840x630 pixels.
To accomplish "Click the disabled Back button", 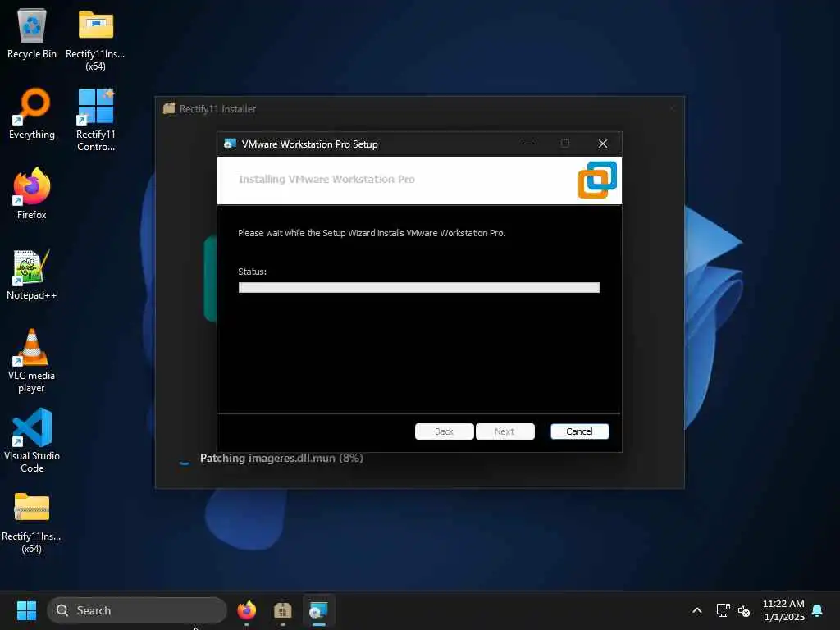I will [x=444, y=431].
